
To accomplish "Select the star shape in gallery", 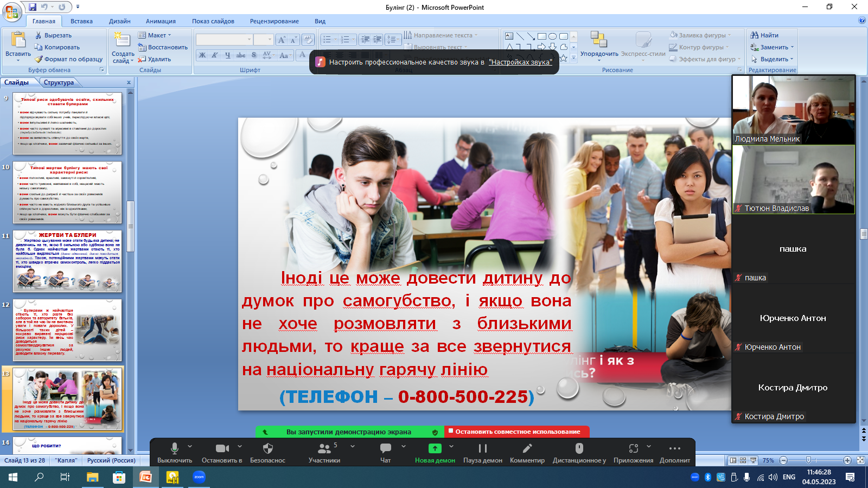I will click(x=564, y=58).
